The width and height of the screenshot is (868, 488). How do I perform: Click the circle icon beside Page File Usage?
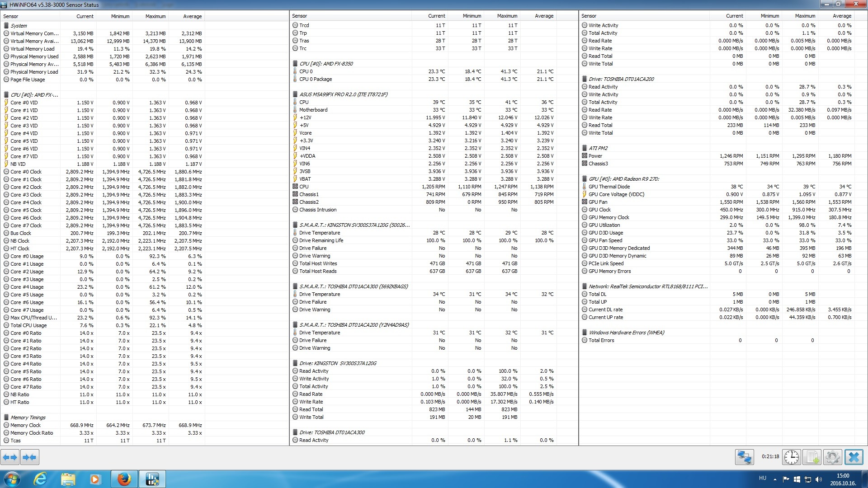tap(6, 80)
